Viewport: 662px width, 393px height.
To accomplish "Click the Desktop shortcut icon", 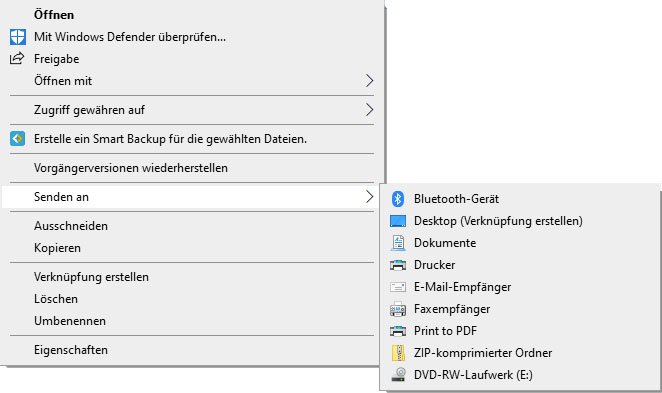I will point(398,221).
